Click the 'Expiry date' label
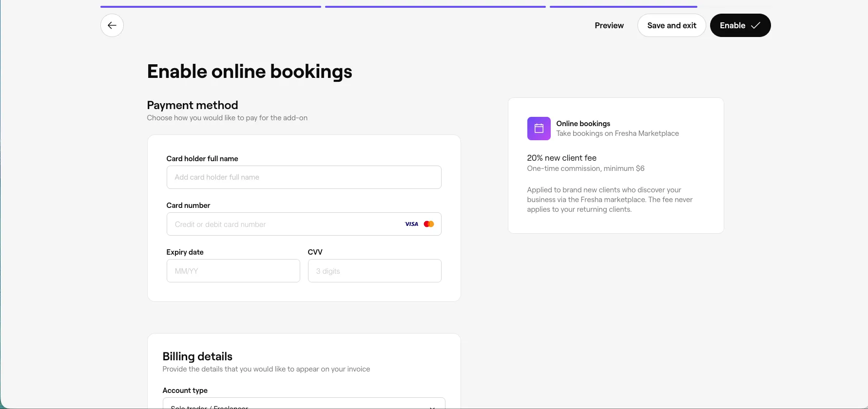This screenshot has height=409, width=868. pyautogui.click(x=185, y=252)
